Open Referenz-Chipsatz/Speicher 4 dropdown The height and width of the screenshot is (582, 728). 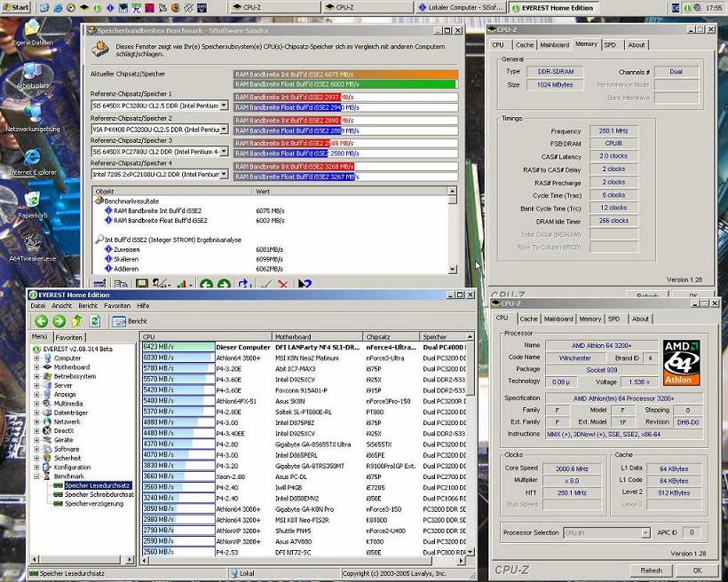point(223,175)
